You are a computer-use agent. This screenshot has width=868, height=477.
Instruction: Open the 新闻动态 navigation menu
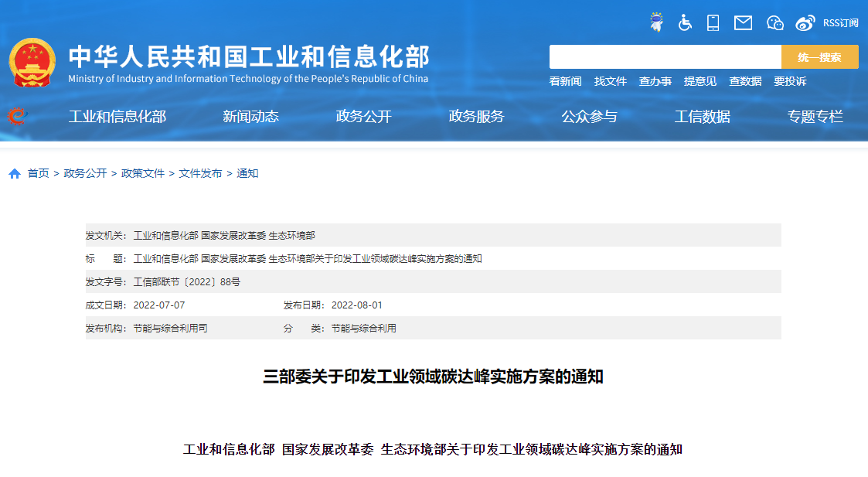[250, 116]
